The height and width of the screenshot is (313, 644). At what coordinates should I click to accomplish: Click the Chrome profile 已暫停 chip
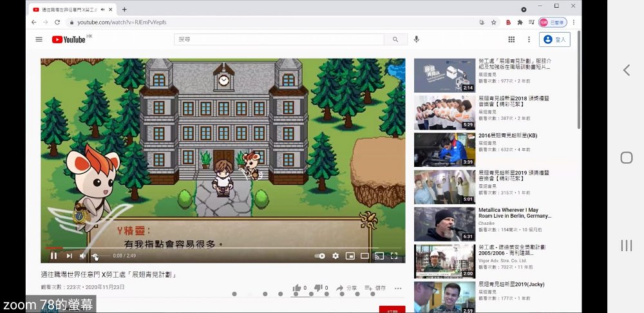pyautogui.click(x=553, y=22)
